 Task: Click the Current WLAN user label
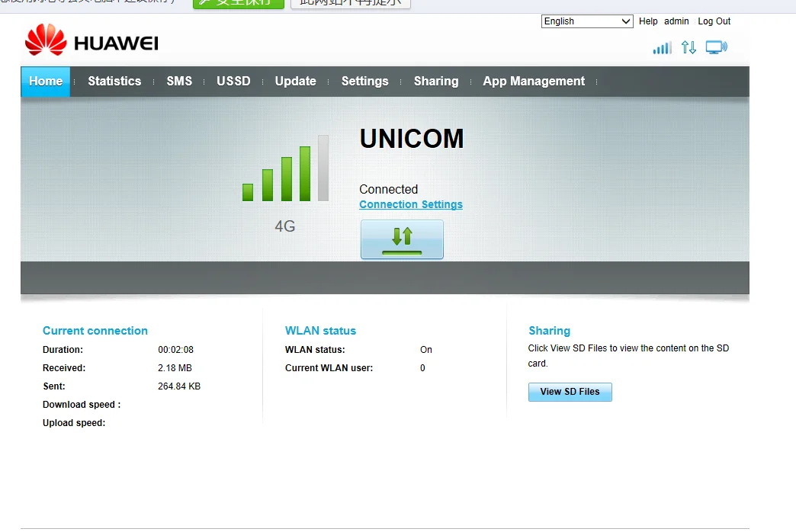click(x=329, y=368)
